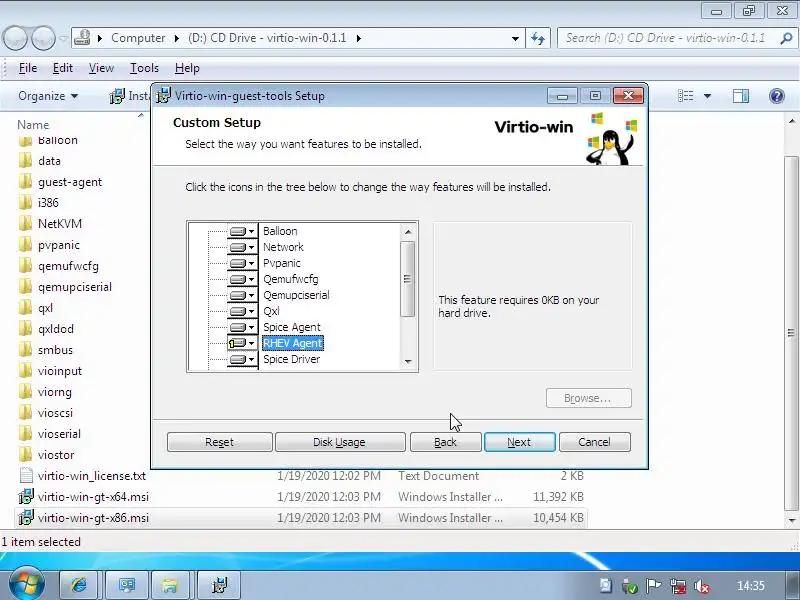Viewport: 800px width, 600px height.
Task: Open the View menu in Explorer
Action: (101, 68)
